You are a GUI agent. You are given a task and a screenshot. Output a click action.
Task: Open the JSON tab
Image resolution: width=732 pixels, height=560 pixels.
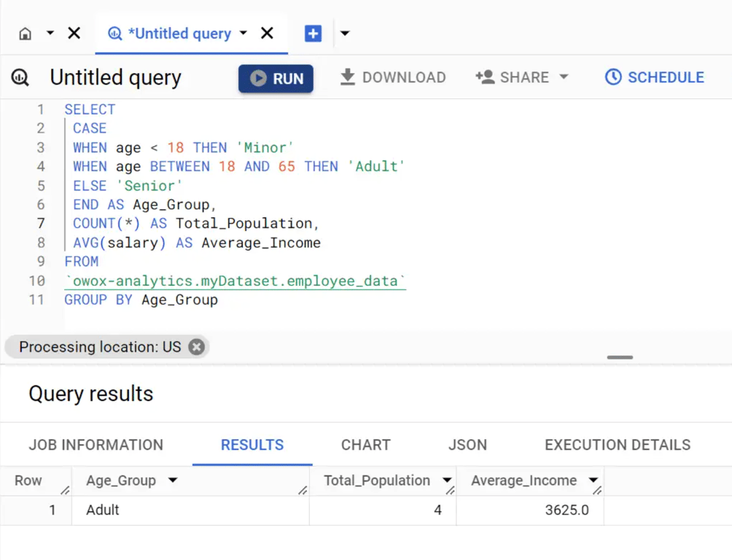tap(467, 445)
